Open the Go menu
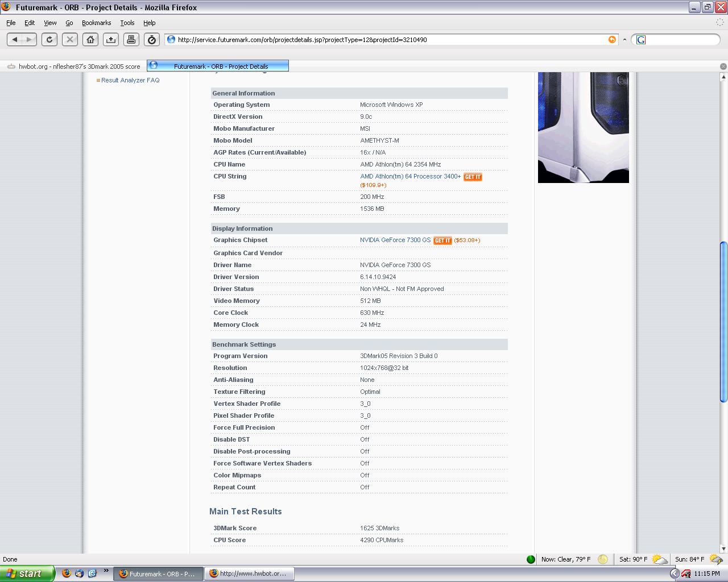The width and height of the screenshot is (728, 582). tap(69, 23)
